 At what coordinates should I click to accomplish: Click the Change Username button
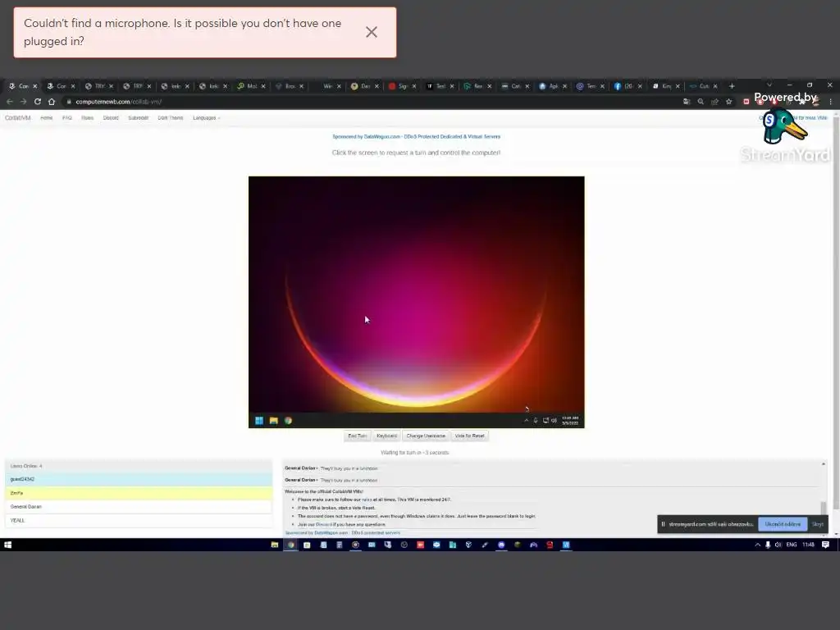click(426, 436)
